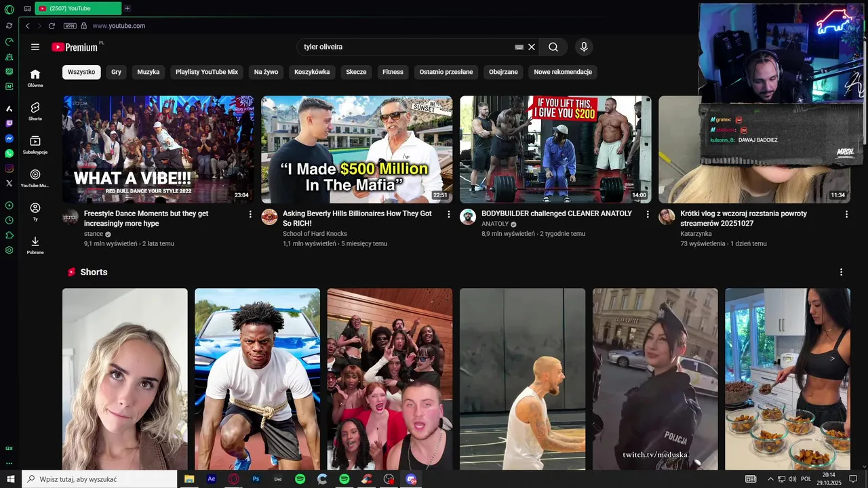Open extensions cube in Opera sidebar
This screenshot has width=868, height=488.
point(9,235)
